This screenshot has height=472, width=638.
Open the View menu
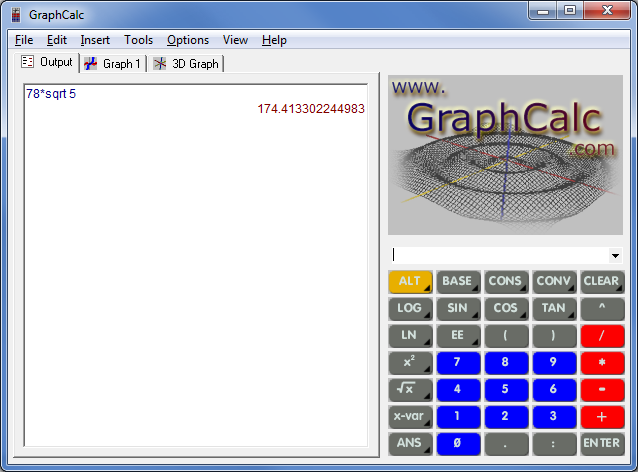click(x=235, y=40)
